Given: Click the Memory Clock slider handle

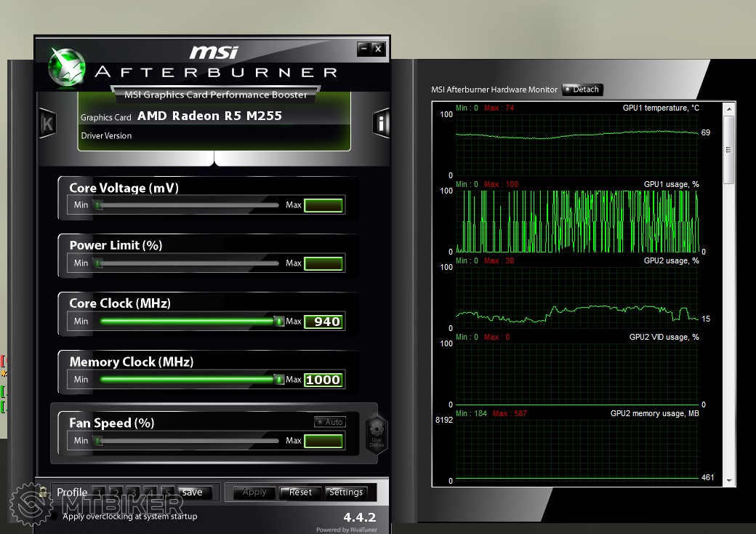Looking at the screenshot, I should tap(279, 379).
